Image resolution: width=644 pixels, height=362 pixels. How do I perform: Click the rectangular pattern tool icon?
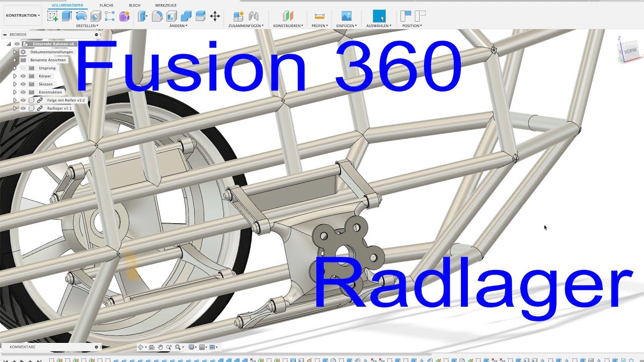point(110,16)
